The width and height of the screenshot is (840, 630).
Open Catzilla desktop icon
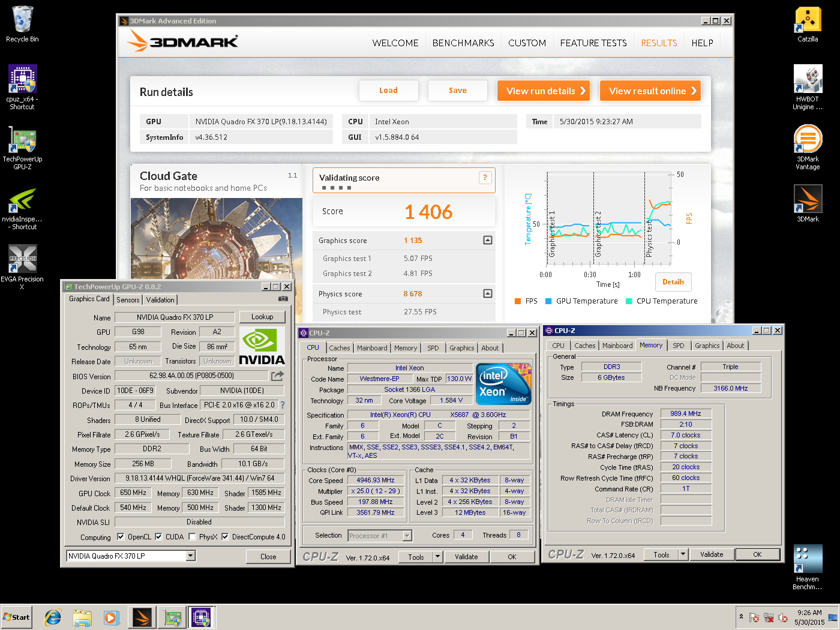point(808,25)
